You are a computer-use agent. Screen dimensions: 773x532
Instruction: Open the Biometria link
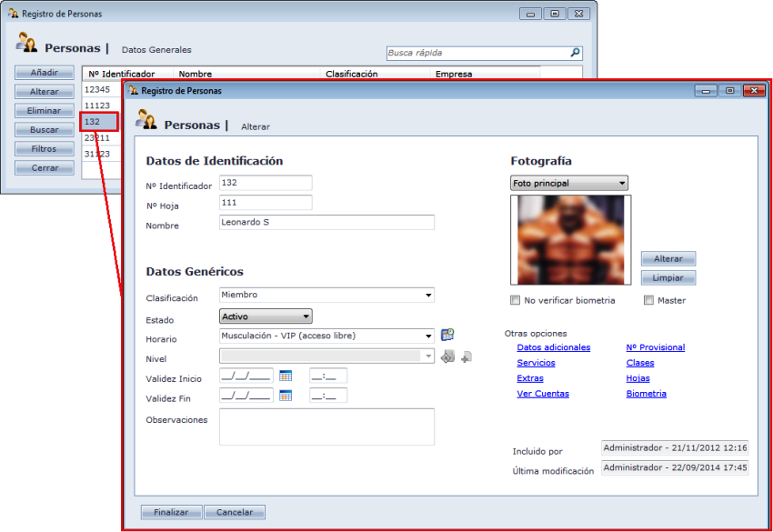click(646, 394)
